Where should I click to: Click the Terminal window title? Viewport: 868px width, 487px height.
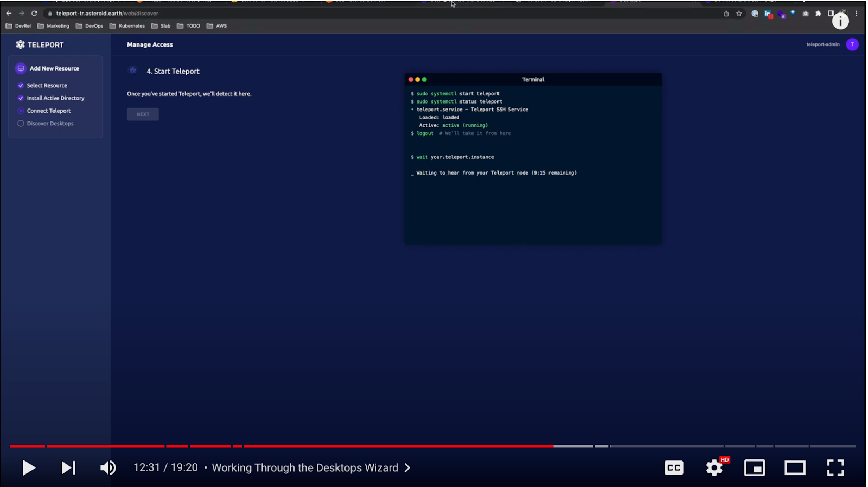tap(533, 79)
